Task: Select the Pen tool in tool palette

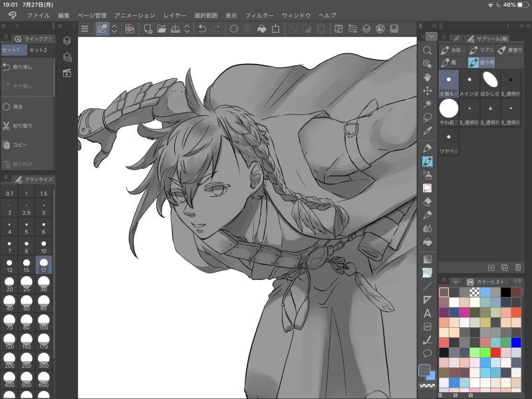Action: (x=427, y=148)
